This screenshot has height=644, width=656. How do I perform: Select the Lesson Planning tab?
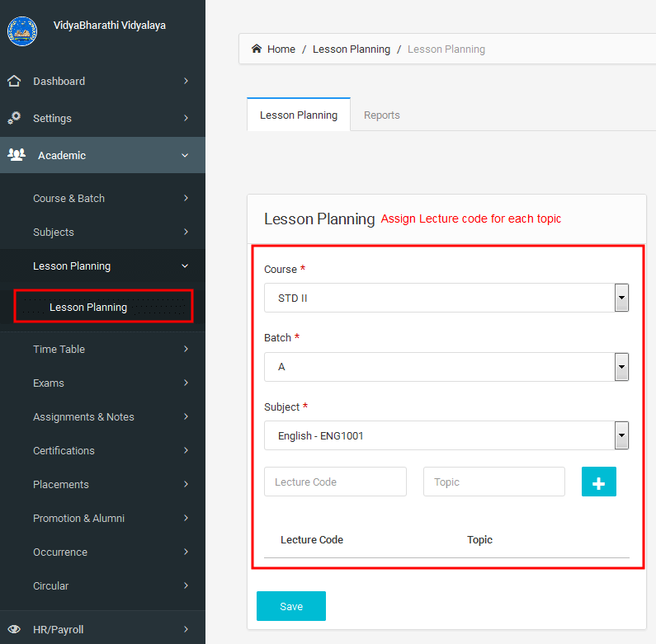tap(299, 115)
